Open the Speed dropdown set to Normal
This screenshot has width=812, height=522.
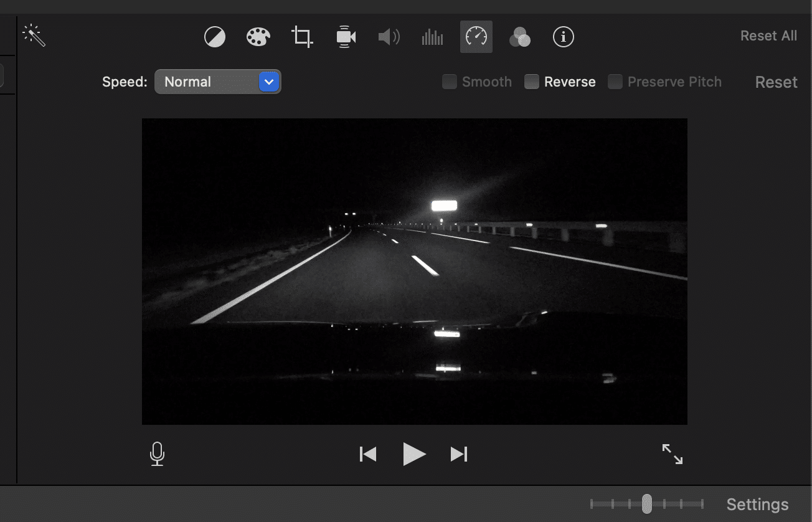[217, 82]
